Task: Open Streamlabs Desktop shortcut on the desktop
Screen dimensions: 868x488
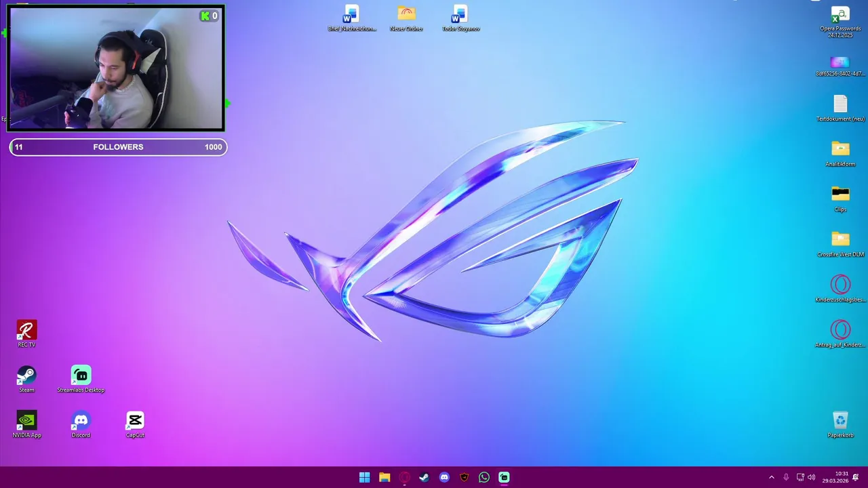Action: pyautogui.click(x=81, y=380)
